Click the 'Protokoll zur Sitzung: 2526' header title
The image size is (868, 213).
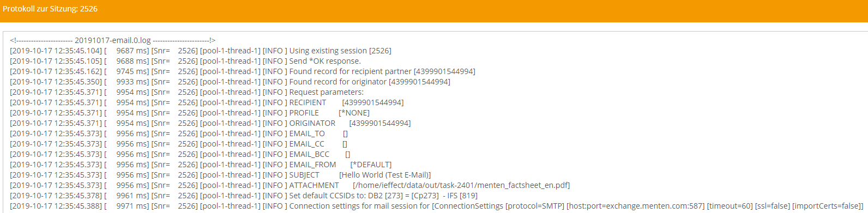(50, 9)
